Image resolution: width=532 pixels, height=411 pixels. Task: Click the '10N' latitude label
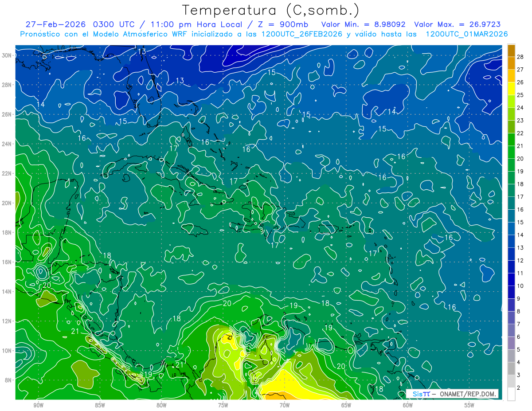[8, 351]
